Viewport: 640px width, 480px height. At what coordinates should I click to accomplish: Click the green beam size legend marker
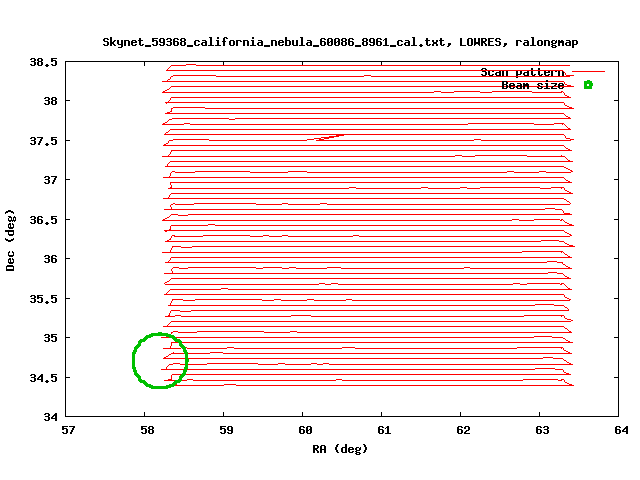[x=588, y=85]
